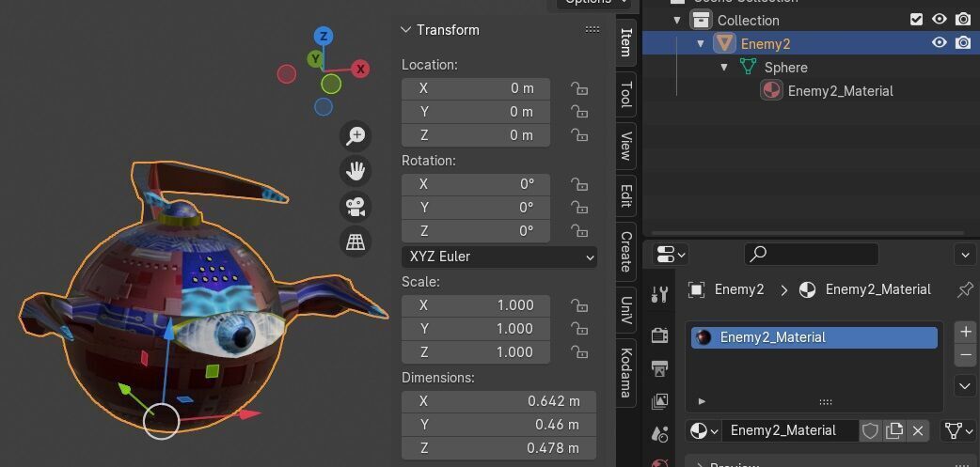Open Scene properties tab icon
This screenshot has height=467, width=980.
(659, 434)
